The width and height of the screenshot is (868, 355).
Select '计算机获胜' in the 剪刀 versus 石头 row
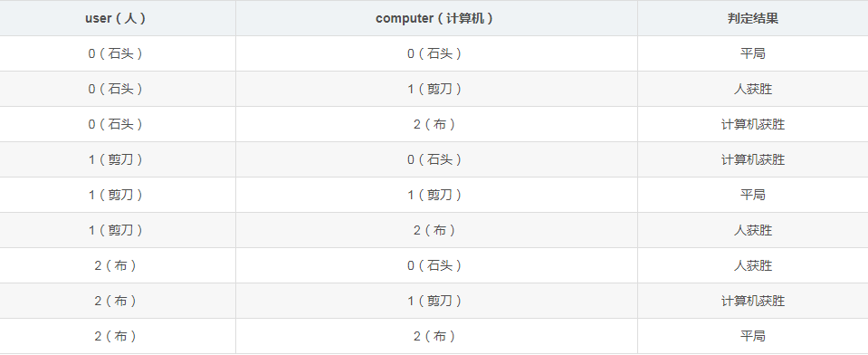point(753,160)
